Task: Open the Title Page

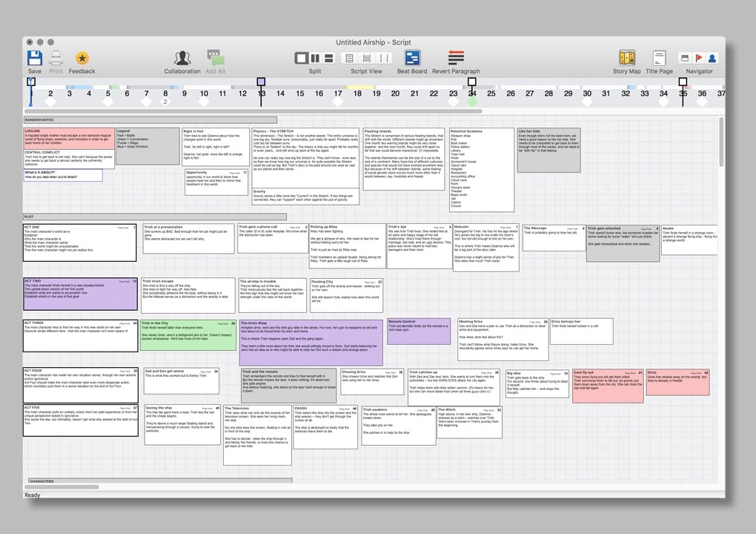Action: pos(659,58)
